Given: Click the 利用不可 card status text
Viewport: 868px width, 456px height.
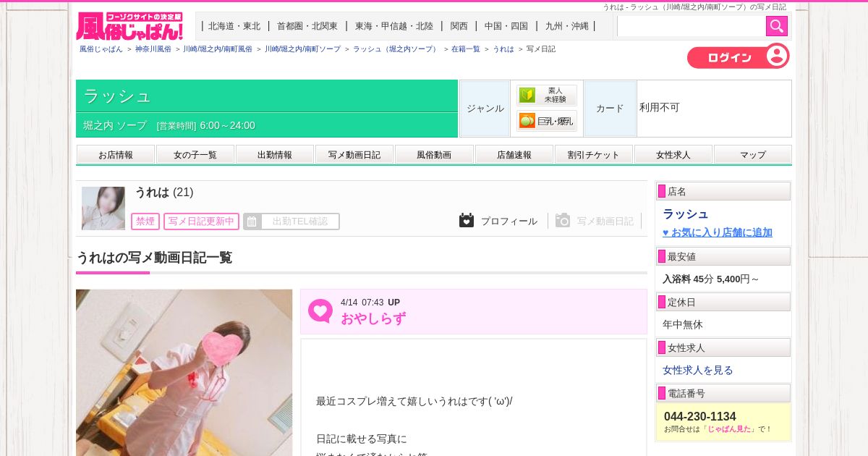Looking at the screenshot, I should coord(660,107).
